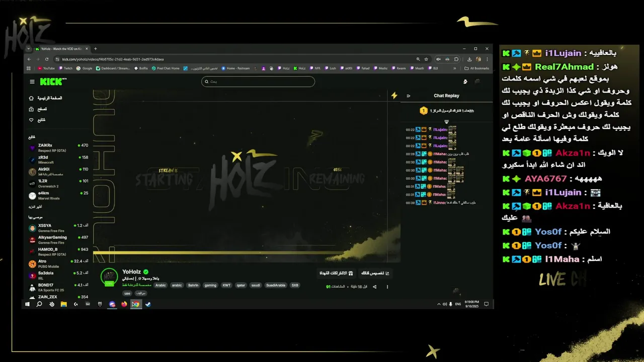Open Atro PUBG Mobile channel

point(58,263)
